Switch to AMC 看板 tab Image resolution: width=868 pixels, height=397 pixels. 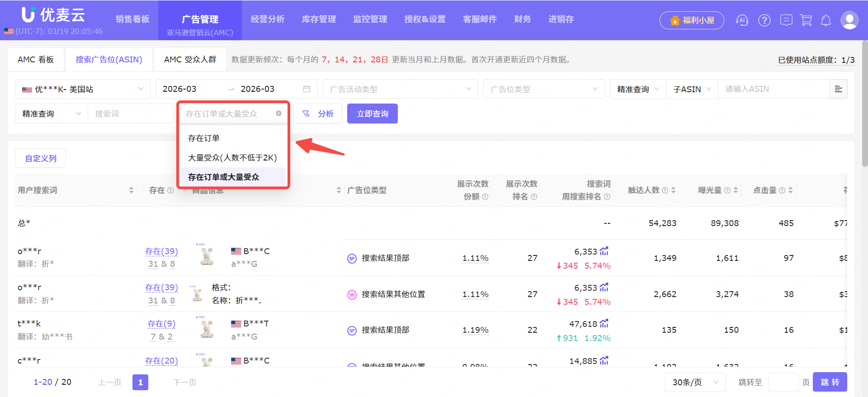[36, 60]
